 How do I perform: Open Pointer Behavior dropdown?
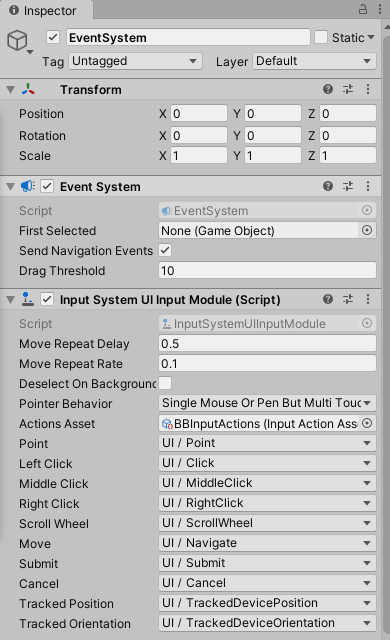(x=267, y=403)
